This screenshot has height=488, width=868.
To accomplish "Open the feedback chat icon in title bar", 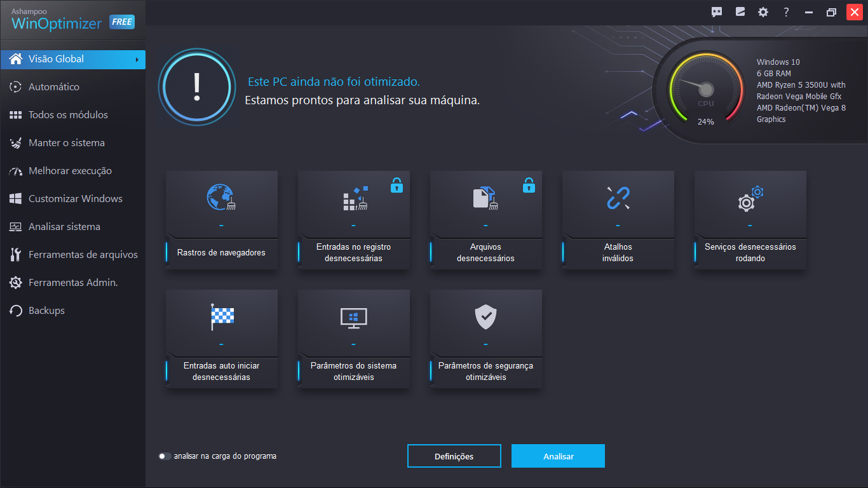I will [x=717, y=12].
